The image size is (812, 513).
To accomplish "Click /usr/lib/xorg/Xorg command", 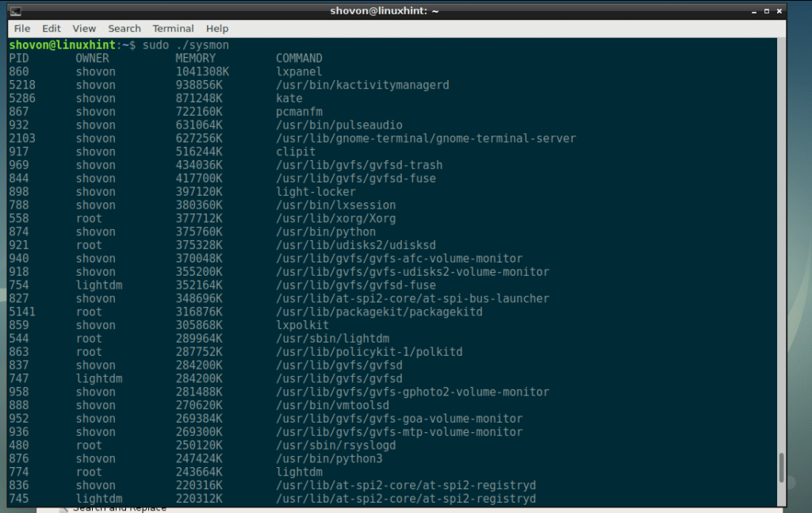I will tap(335, 219).
